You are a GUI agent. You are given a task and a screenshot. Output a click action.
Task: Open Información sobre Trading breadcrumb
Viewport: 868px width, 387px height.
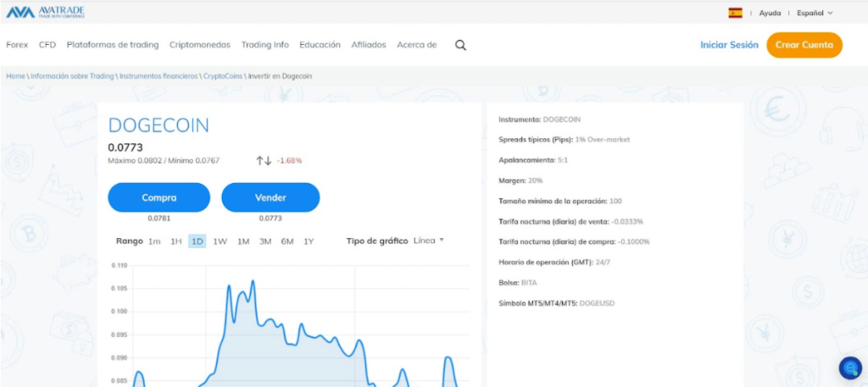72,76
